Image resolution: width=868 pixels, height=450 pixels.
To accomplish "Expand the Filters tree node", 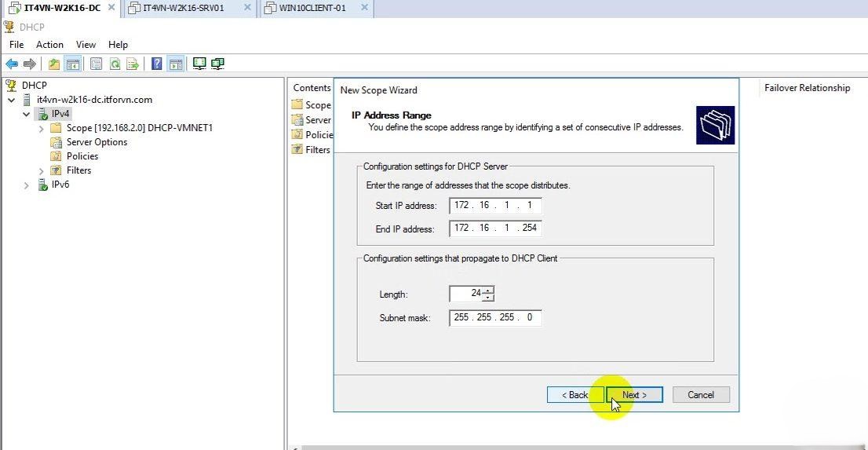I will 42,170.
